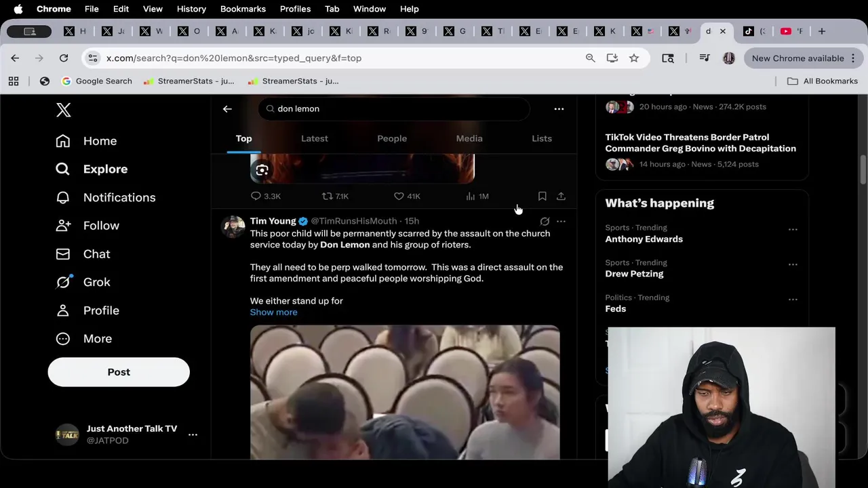
Task: Open the Explore page
Action: pos(92,169)
